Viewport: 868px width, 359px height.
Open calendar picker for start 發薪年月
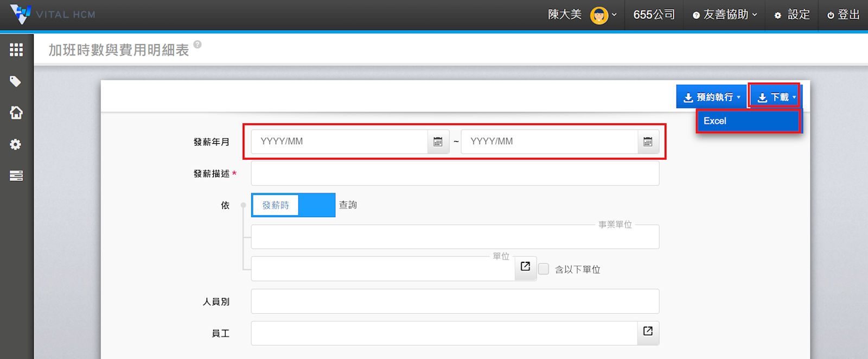point(438,142)
